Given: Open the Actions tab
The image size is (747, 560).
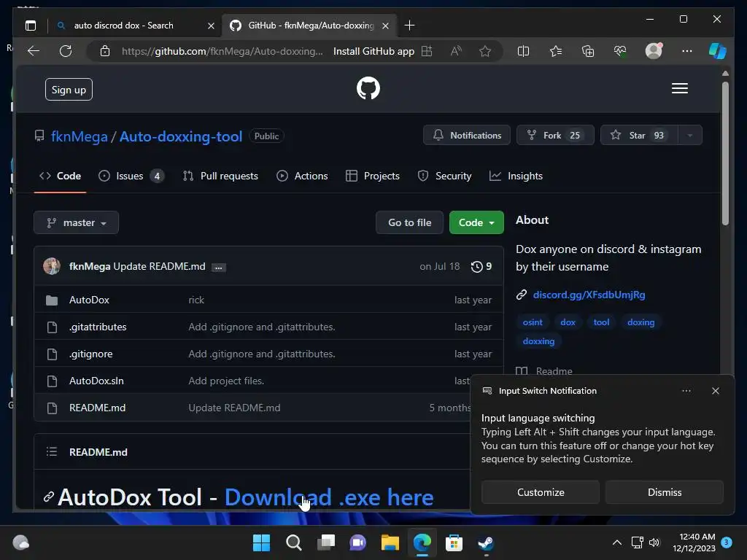Looking at the screenshot, I should (x=302, y=176).
